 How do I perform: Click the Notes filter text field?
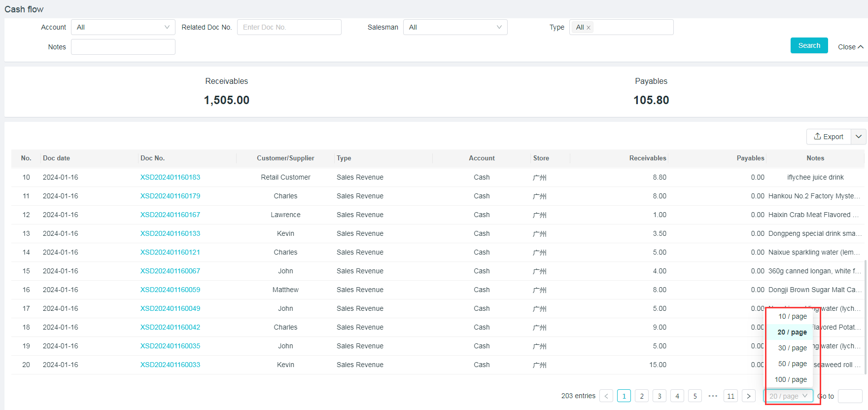[123, 47]
